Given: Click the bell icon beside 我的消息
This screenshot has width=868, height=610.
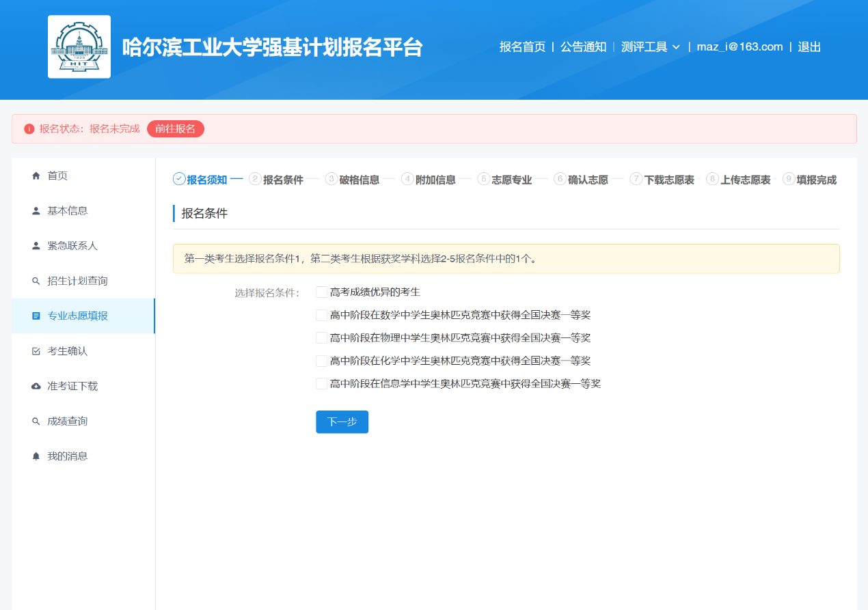Looking at the screenshot, I should (36, 456).
